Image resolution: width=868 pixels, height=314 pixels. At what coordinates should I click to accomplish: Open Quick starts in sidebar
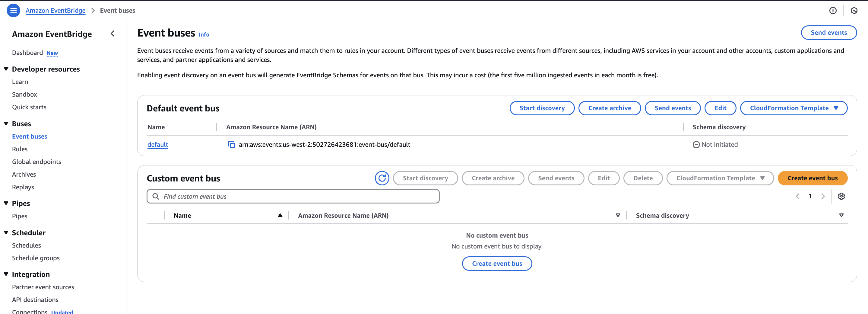click(x=29, y=107)
